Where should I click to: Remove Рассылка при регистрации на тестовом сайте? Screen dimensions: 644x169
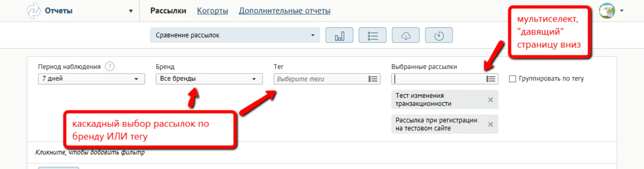[490, 124]
